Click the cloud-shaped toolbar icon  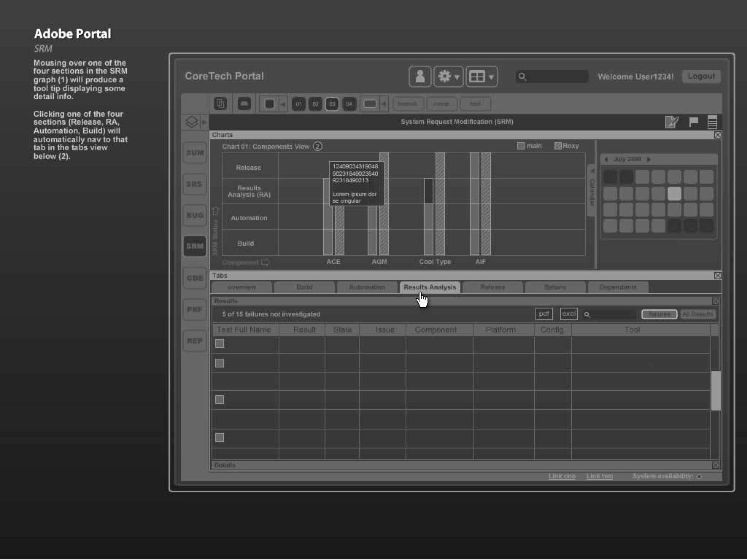coord(244,104)
